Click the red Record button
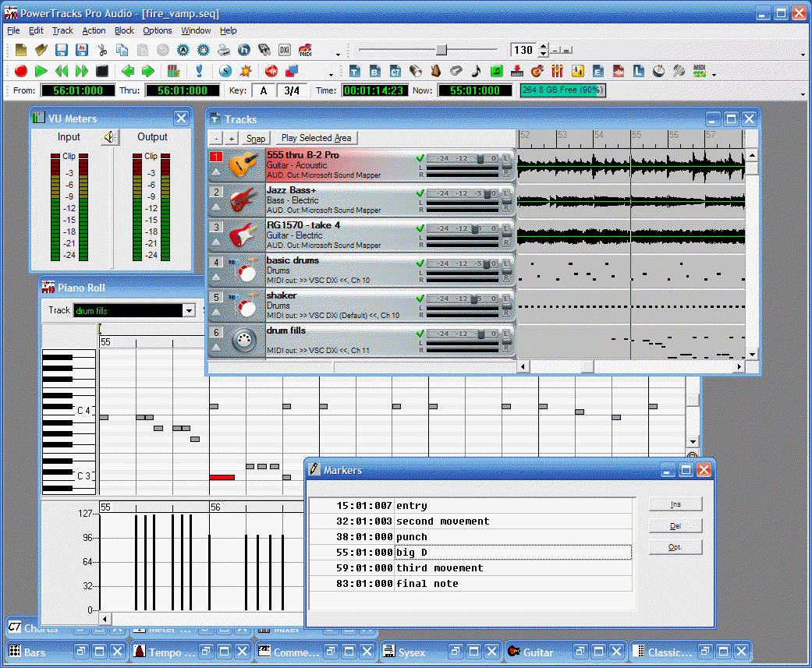The image size is (812, 668). coord(21,71)
